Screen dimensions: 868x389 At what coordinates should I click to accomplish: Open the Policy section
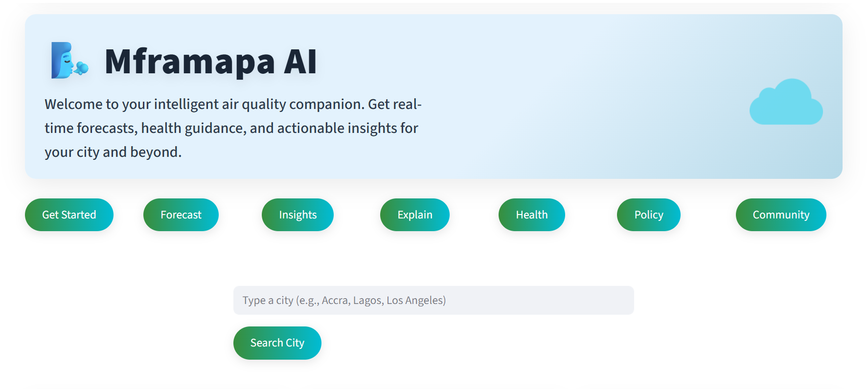pyautogui.click(x=648, y=215)
